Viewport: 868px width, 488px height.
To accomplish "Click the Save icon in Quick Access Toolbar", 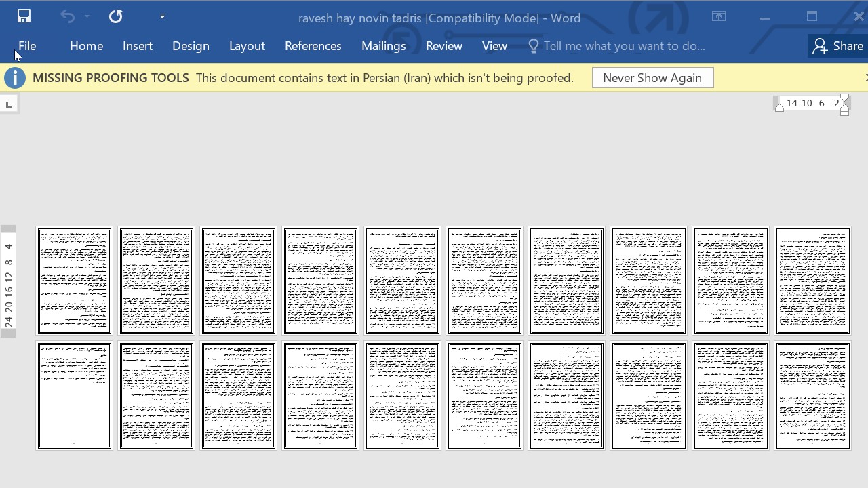I will pos(24,16).
